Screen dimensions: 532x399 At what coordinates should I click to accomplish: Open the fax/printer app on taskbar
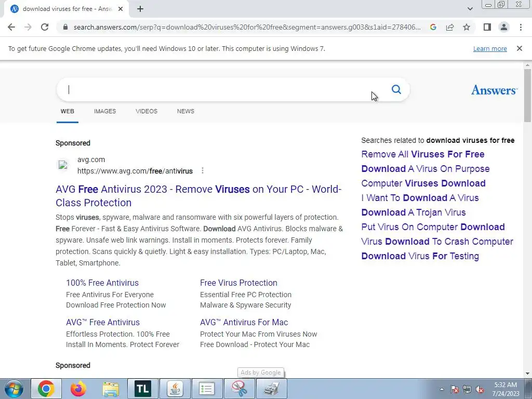pos(272,389)
